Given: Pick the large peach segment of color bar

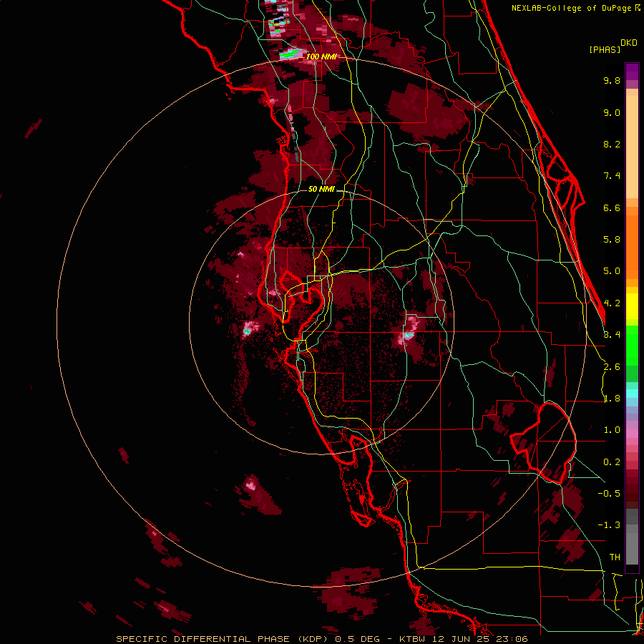Looking at the screenshot, I should (x=632, y=147).
